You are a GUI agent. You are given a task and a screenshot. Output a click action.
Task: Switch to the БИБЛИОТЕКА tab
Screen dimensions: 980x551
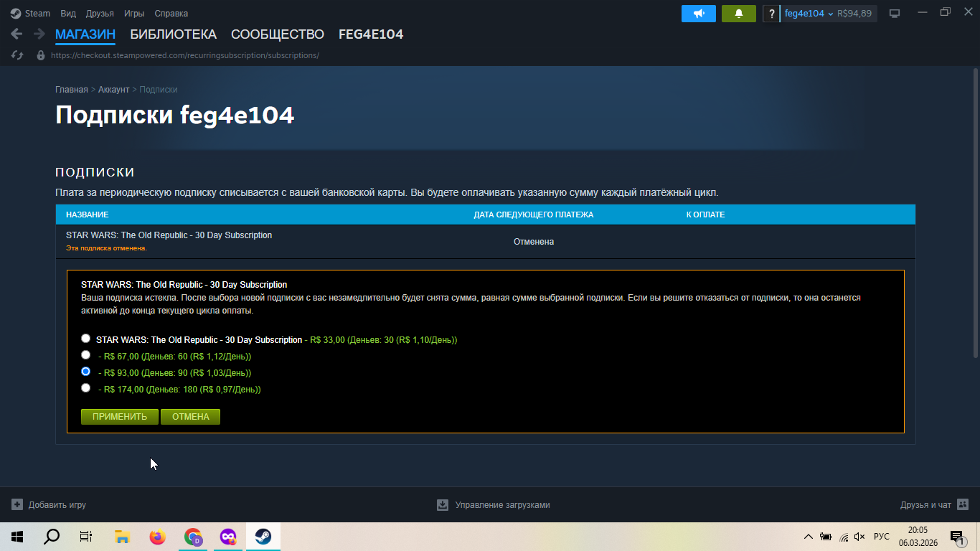click(x=173, y=34)
